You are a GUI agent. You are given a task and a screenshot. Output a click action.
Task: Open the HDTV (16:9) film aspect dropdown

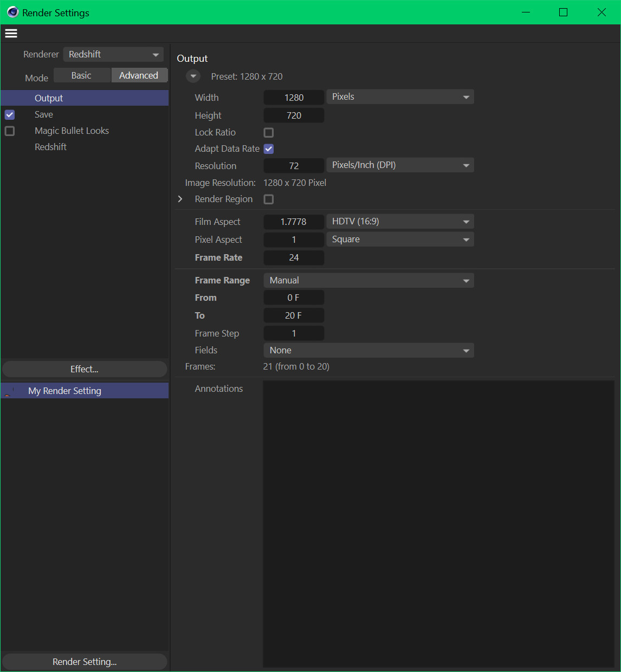coord(400,222)
